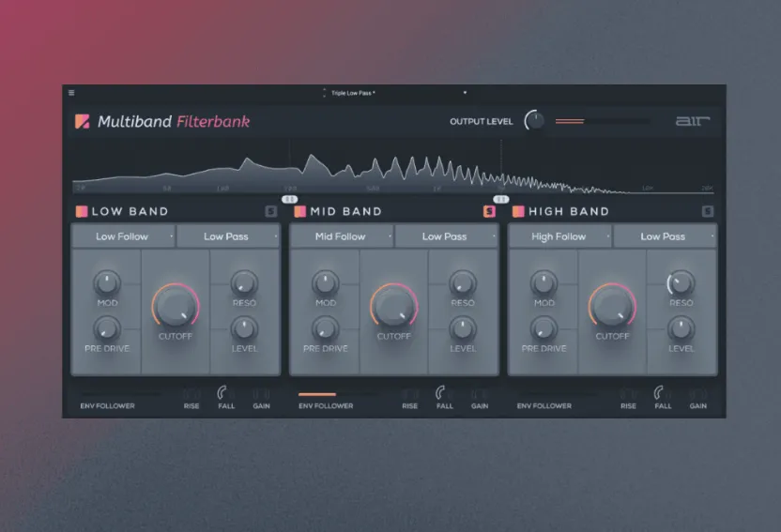Click the Mid Band PRE DRIVE knob
This screenshot has height=532, width=781.
click(325, 328)
